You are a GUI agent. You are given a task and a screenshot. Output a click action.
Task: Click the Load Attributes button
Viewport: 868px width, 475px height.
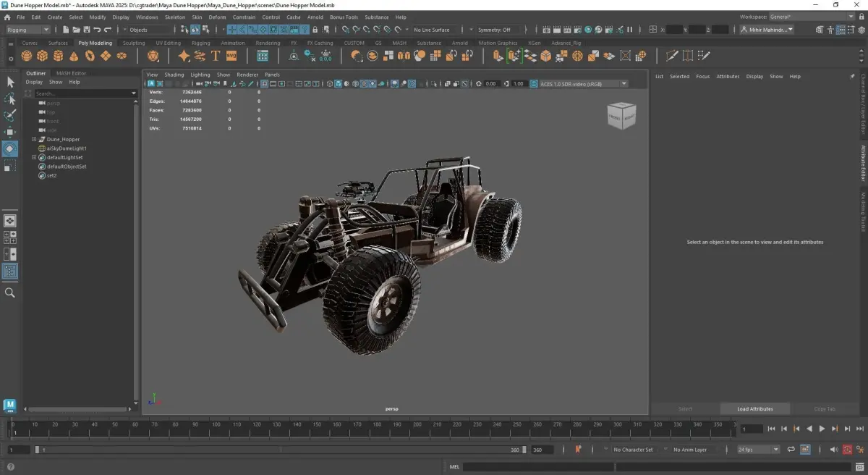coord(754,409)
